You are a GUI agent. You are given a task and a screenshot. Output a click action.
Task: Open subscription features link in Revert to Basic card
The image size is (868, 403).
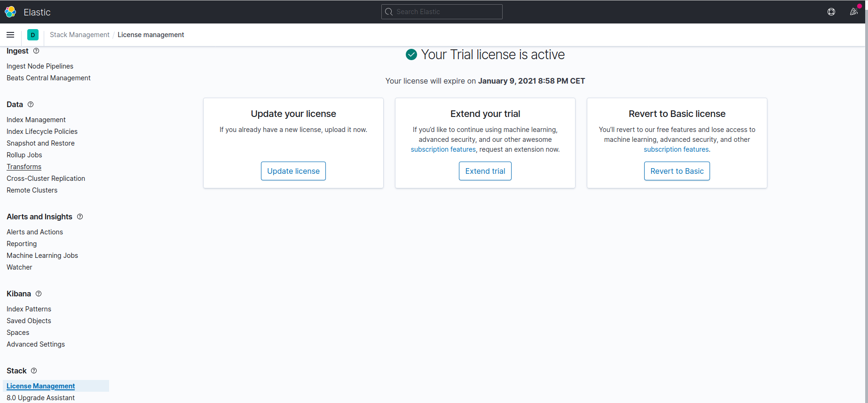676,149
